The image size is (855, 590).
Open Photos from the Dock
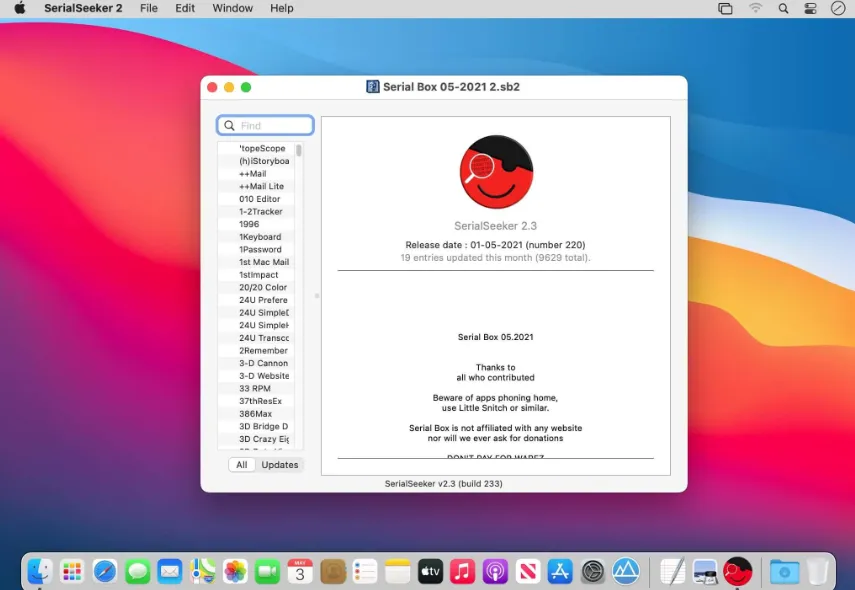pos(235,571)
